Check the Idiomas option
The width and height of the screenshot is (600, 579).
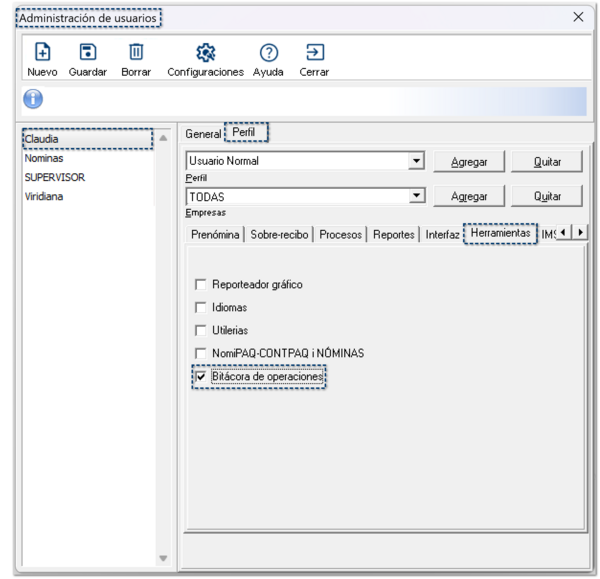[201, 308]
